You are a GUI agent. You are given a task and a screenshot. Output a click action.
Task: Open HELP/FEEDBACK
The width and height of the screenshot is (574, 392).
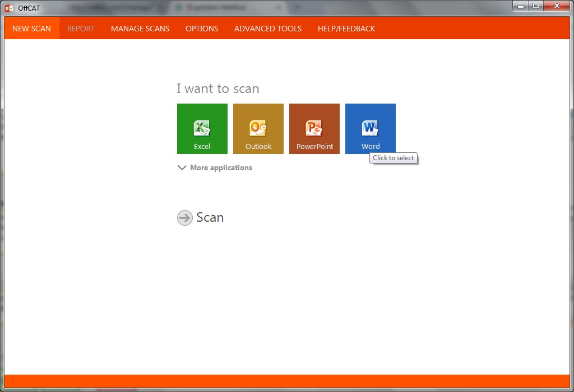346,28
